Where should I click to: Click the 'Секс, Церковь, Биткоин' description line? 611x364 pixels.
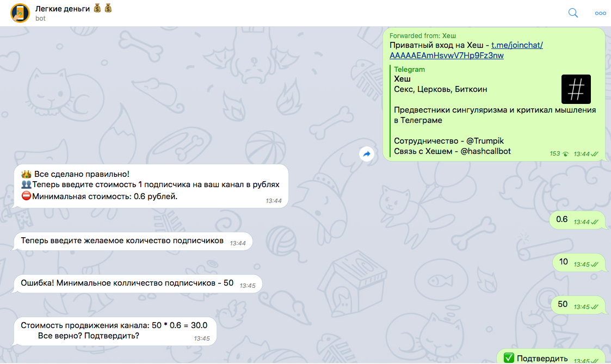click(x=440, y=89)
